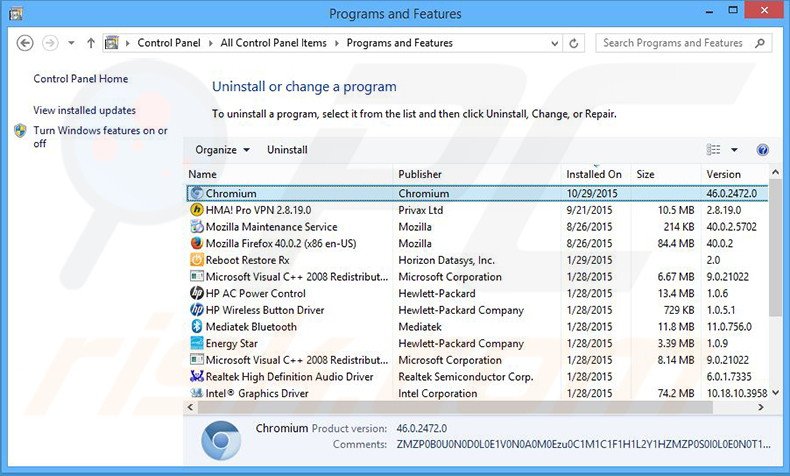Sort by Installed On column header
Image resolution: width=790 pixels, height=476 pixels.
tap(594, 174)
